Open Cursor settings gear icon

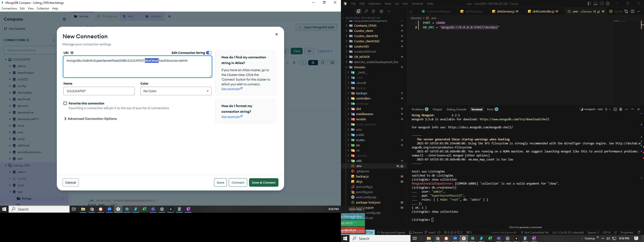(608, 4)
